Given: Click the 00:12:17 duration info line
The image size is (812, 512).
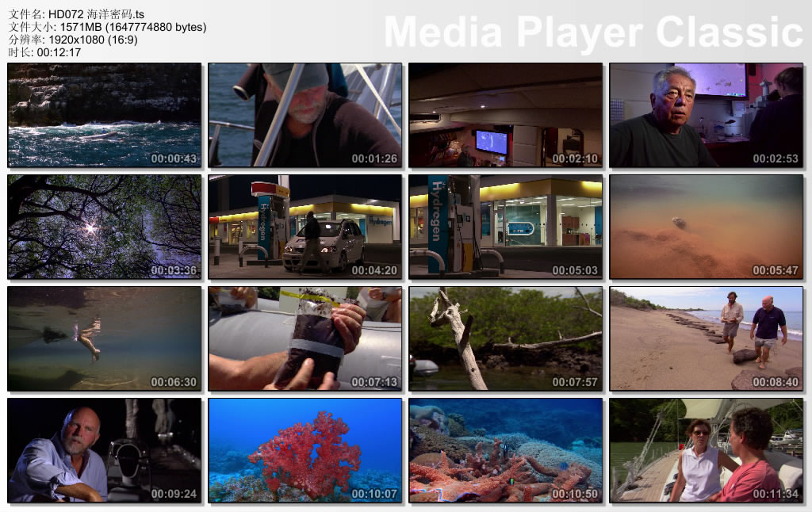Looking at the screenshot, I should (44, 52).
